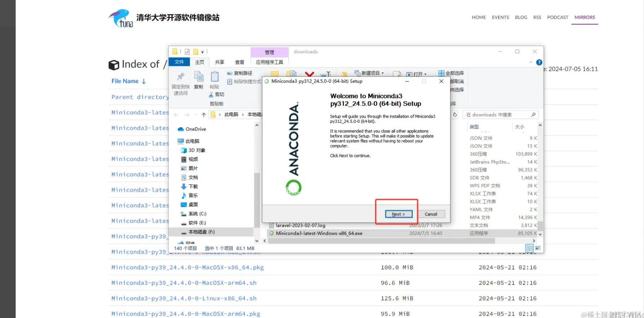
Task: Switch to the 查看 ribbon tab
Action: tap(240, 62)
